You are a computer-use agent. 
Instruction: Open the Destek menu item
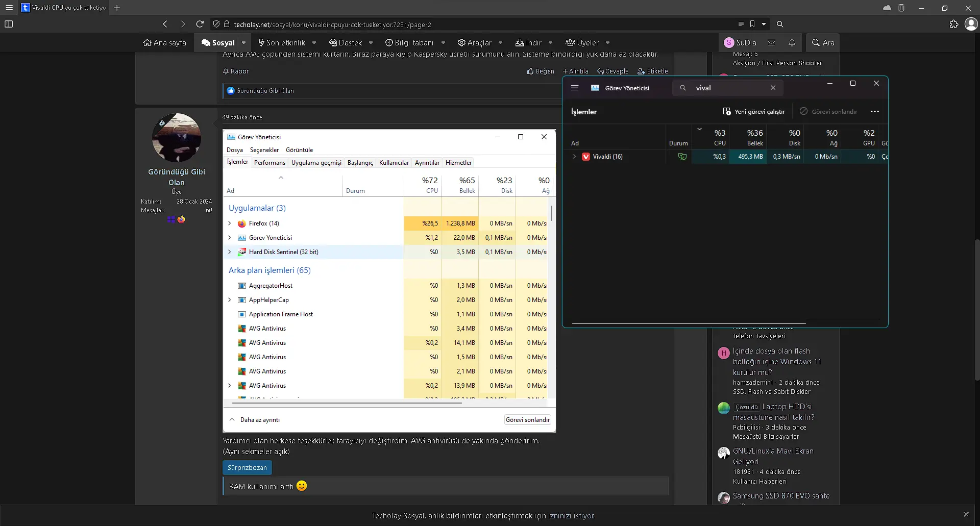(x=346, y=43)
